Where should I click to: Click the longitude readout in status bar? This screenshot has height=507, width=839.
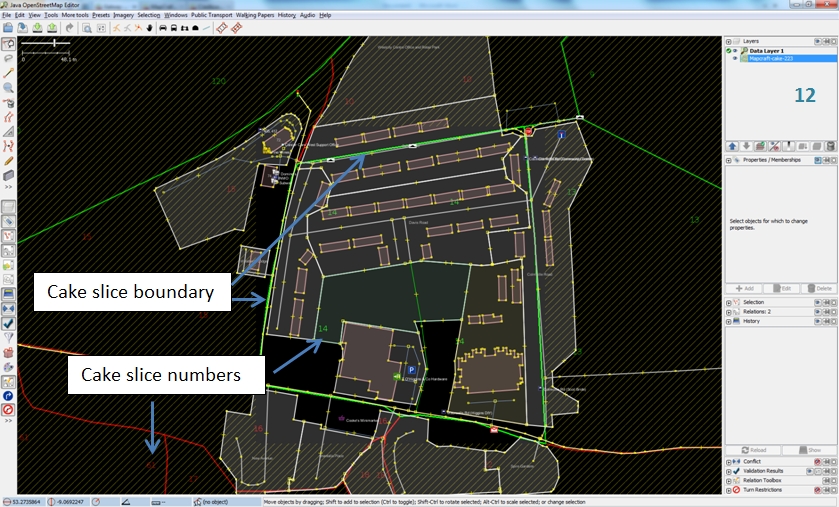[x=69, y=502]
